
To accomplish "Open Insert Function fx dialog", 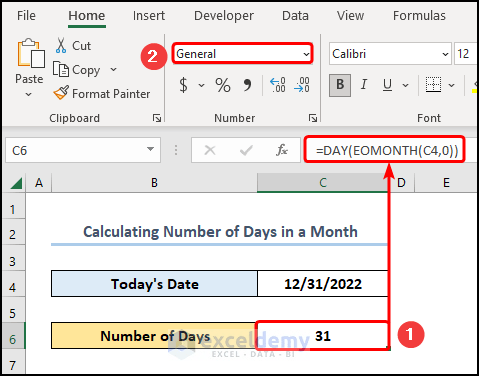I will point(282,150).
